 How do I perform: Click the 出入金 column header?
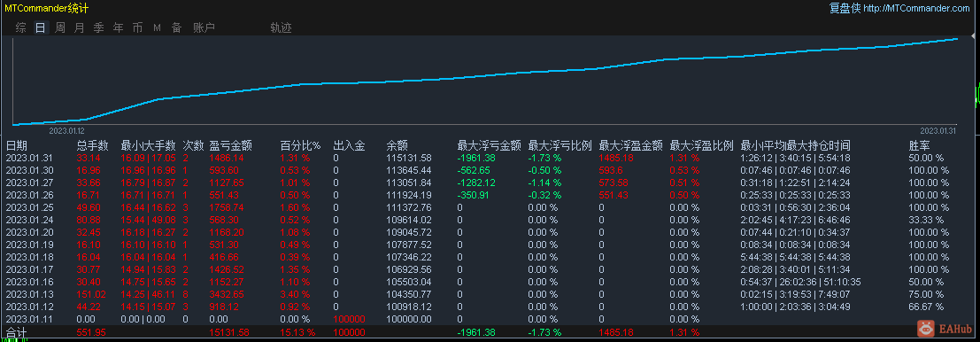350,145
